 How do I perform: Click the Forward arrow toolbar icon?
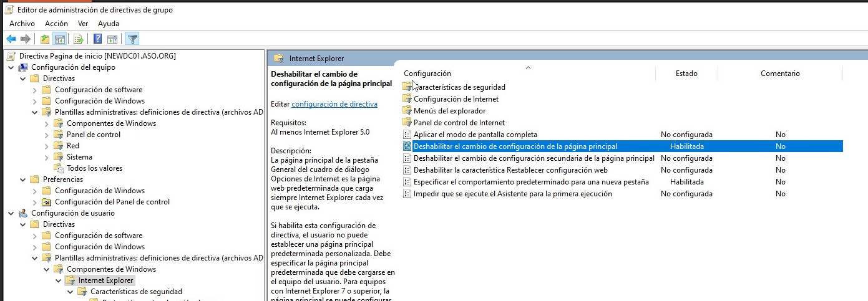pyautogui.click(x=26, y=39)
